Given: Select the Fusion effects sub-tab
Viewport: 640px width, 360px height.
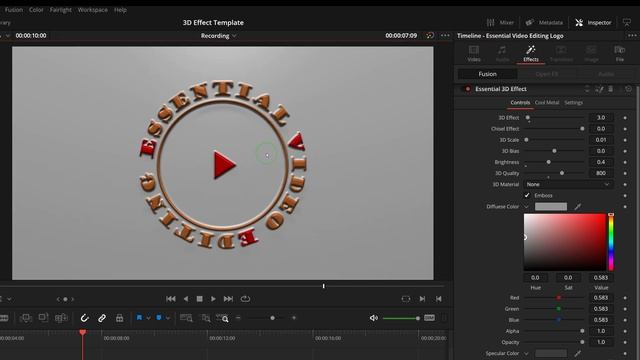Looking at the screenshot, I should (487, 74).
